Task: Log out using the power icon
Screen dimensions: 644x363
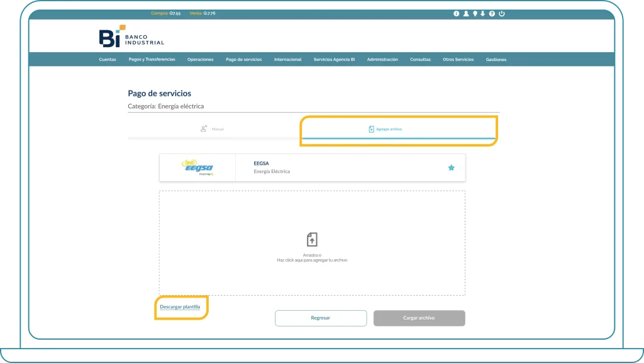Action: (501, 13)
